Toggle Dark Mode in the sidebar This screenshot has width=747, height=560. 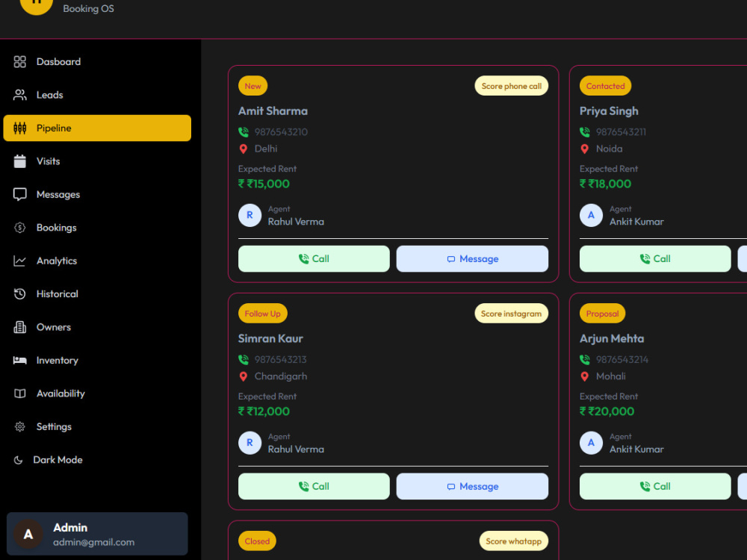pos(97,460)
